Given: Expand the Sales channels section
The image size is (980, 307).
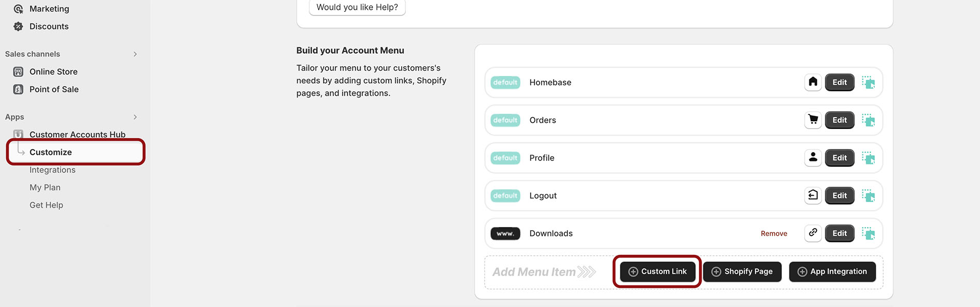Looking at the screenshot, I should [135, 54].
